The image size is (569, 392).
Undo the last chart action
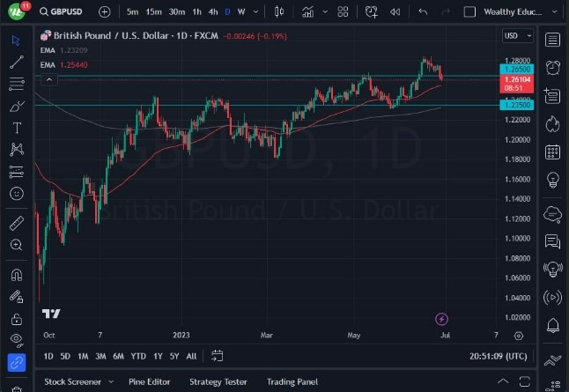[x=423, y=12]
